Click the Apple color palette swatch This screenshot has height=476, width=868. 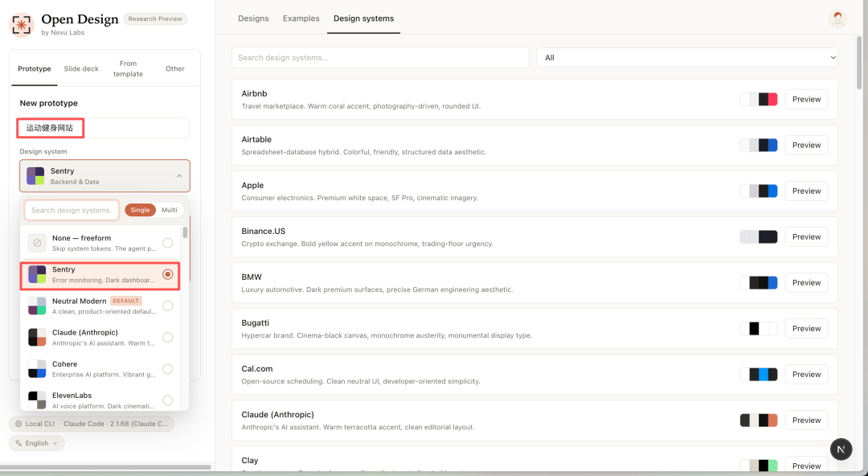(759, 191)
